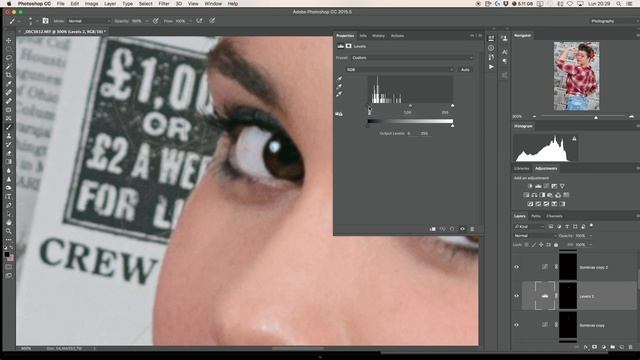Open the layer Opacity dropdown arrow

[590, 236]
